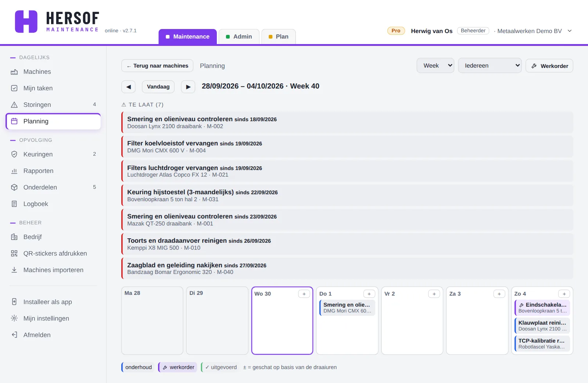
Task: Go to previous week arrow
Action: click(x=129, y=87)
